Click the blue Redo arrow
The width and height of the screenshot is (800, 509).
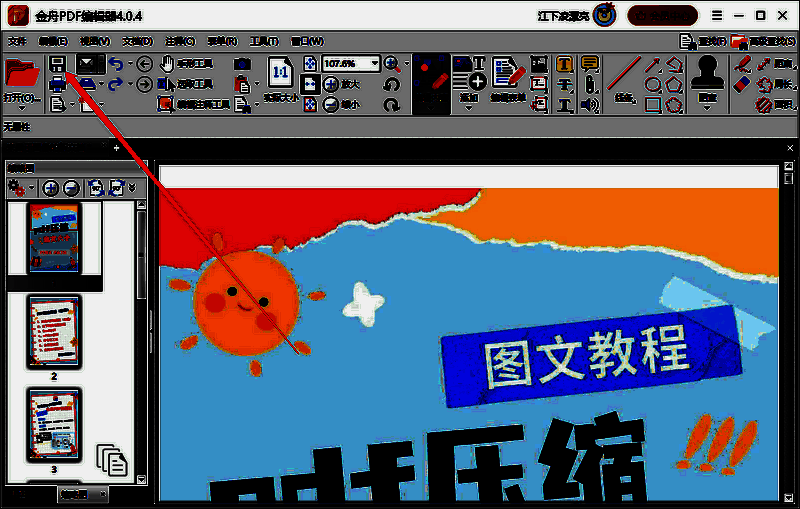(x=116, y=84)
